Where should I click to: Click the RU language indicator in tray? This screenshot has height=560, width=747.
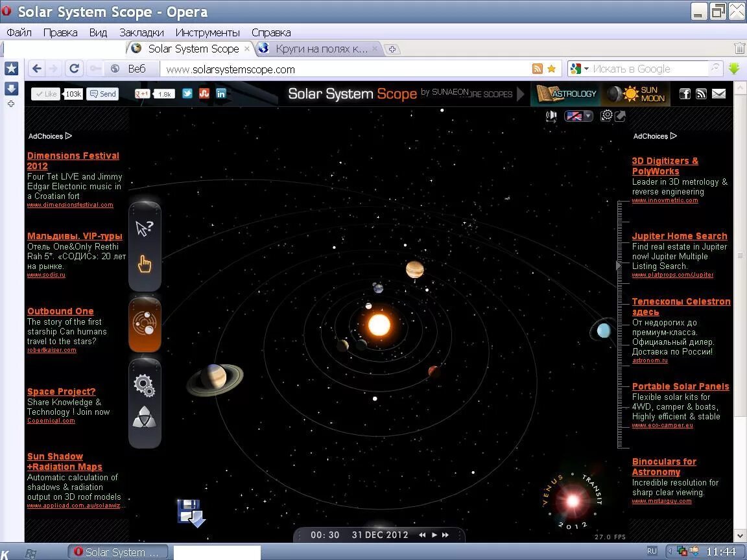click(x=652, y=552)
